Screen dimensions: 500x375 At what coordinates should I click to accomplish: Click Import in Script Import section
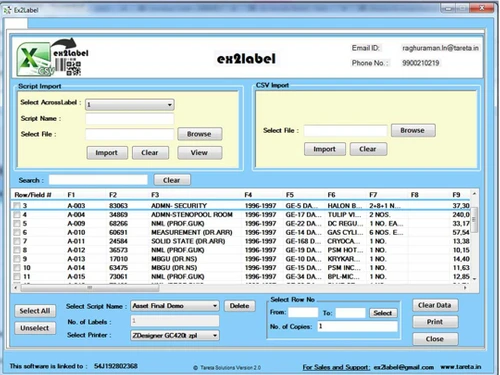[107, 153]
